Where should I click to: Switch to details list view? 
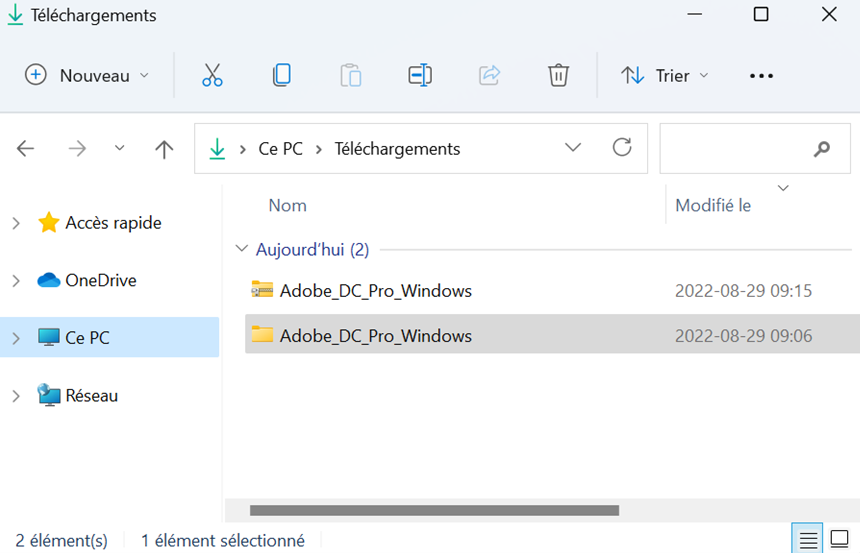tap(808, 539)
